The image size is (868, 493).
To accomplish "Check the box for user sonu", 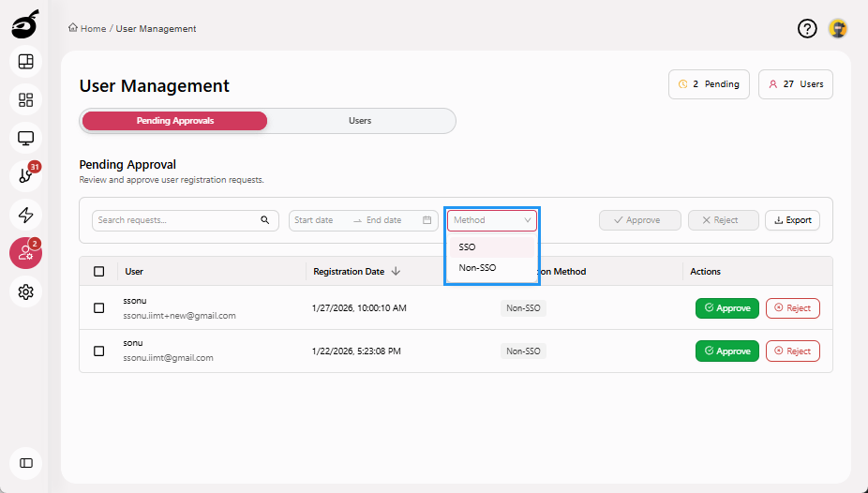I will click(99, 351).
